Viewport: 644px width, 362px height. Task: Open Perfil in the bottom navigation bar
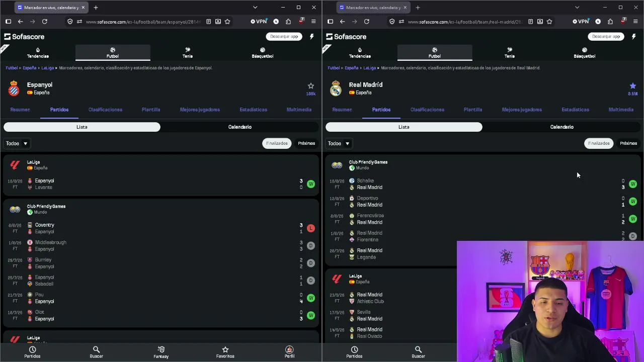point(289,352)
